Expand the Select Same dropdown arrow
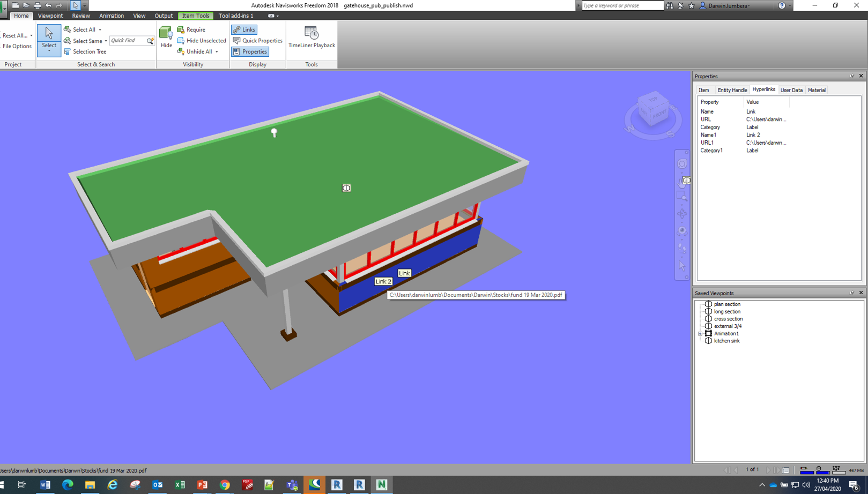 click(x=106, y=41)
